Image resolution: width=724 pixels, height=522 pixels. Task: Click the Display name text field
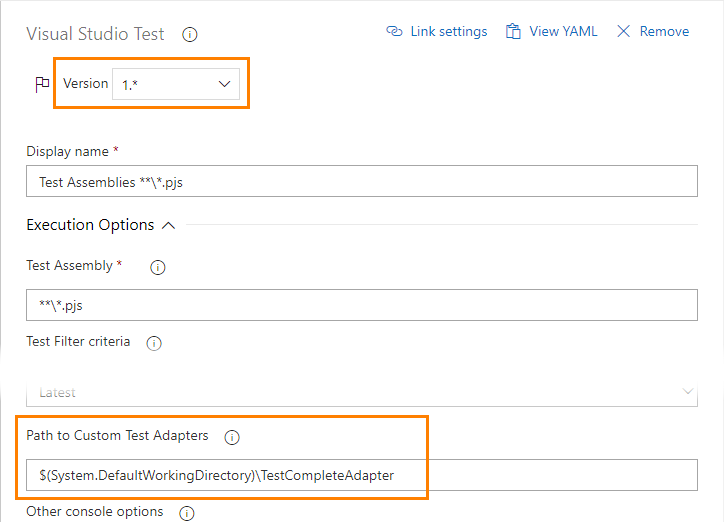[361, 182]
